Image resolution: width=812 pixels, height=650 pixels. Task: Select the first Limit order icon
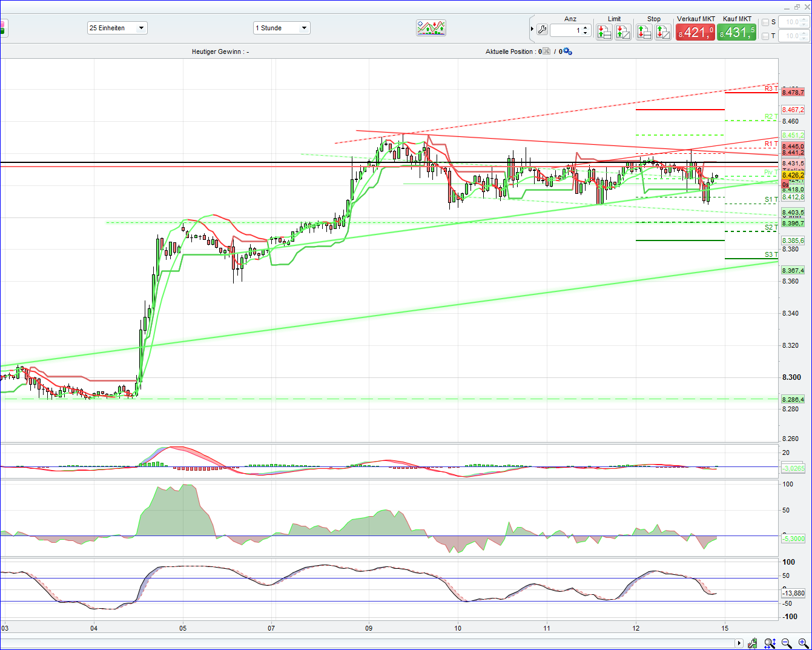(x=604, y=32)
